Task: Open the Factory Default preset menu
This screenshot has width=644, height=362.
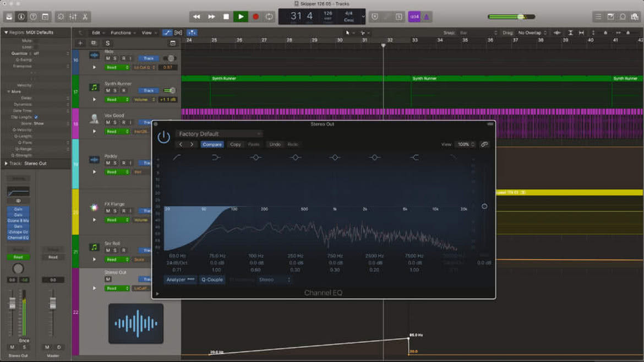Action: pos(219,134)
